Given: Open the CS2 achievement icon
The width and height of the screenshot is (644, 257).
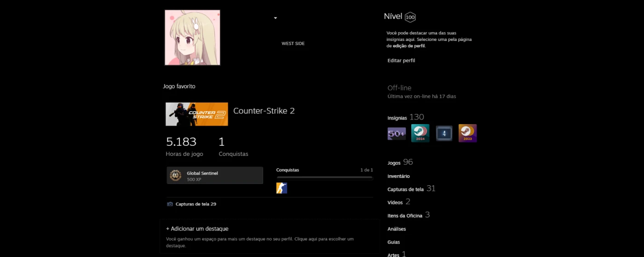Looking at the screenshot, I should click(x=282, y=188).
